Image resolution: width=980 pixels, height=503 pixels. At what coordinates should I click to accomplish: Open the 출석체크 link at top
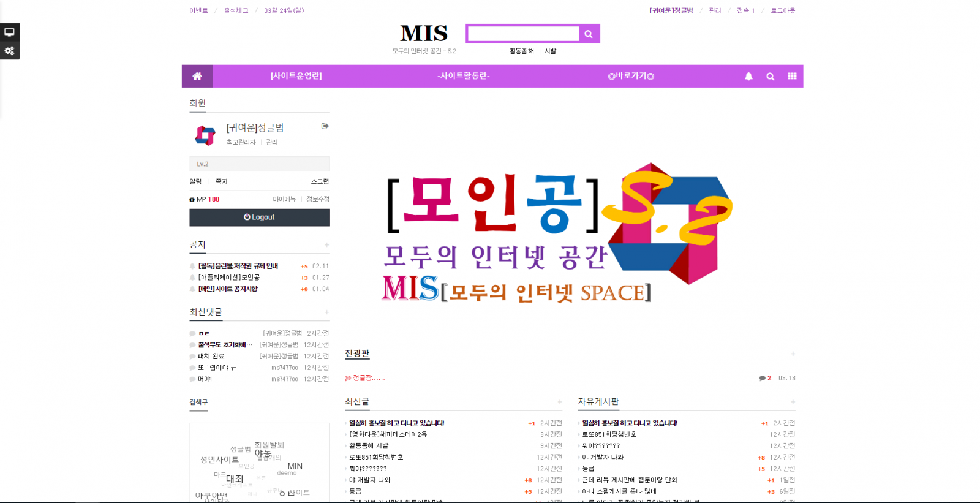[x=236, y=10]
